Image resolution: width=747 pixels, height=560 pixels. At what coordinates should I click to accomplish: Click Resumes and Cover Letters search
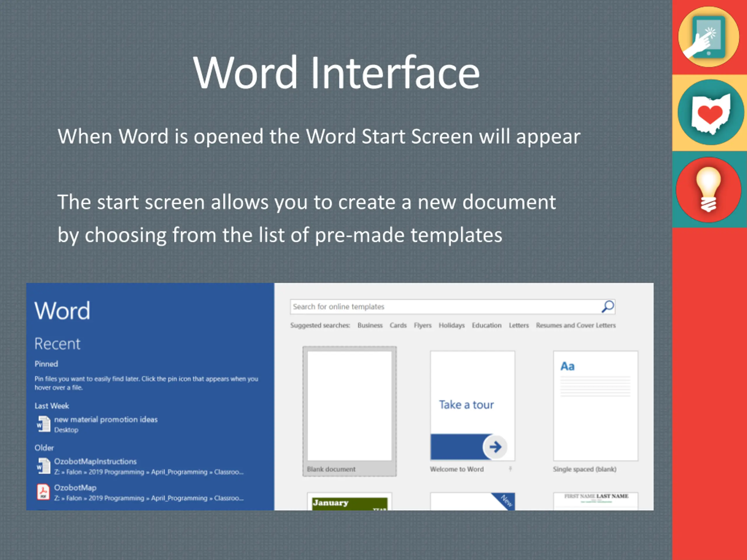575,325
